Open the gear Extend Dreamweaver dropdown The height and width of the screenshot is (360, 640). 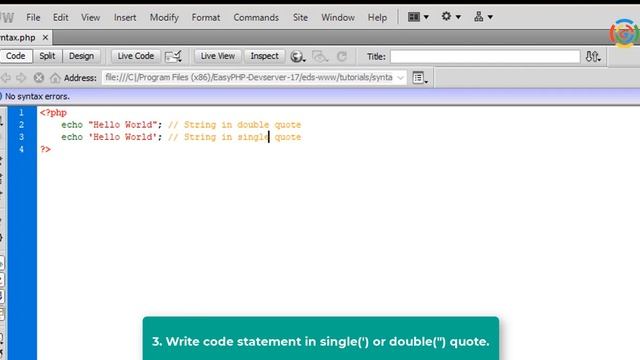tap(451, 17)
